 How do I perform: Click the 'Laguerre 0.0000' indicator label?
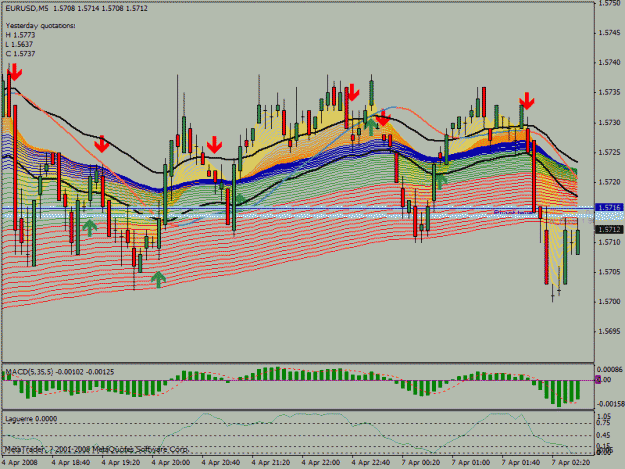click(31, 419)
